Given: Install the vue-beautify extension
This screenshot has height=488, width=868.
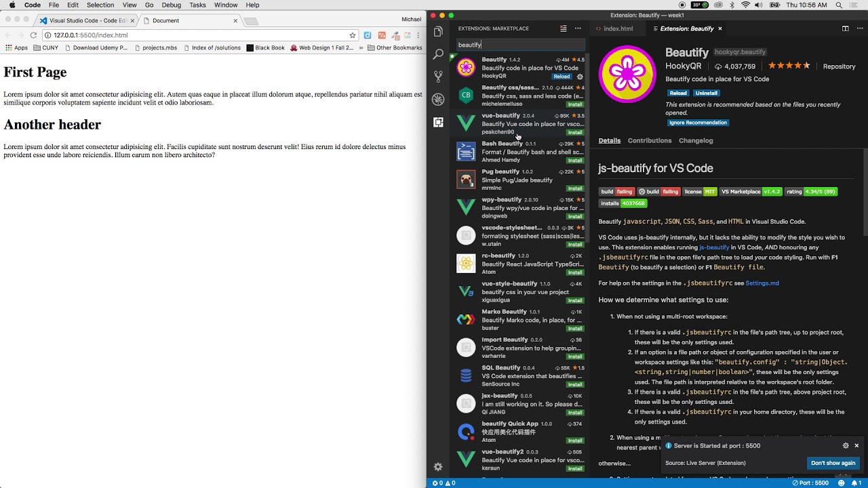Looking at the screenshot, I should (575, 132).
